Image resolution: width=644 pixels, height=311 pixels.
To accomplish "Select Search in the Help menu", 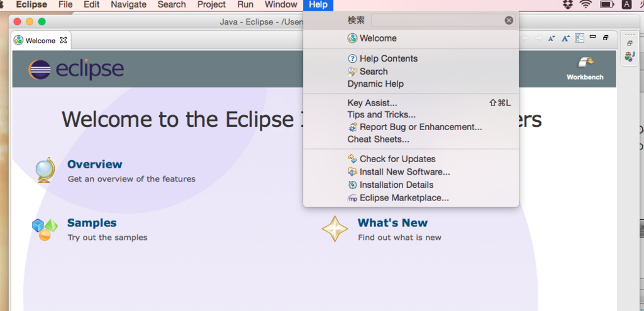I will (x=411, y=72).
